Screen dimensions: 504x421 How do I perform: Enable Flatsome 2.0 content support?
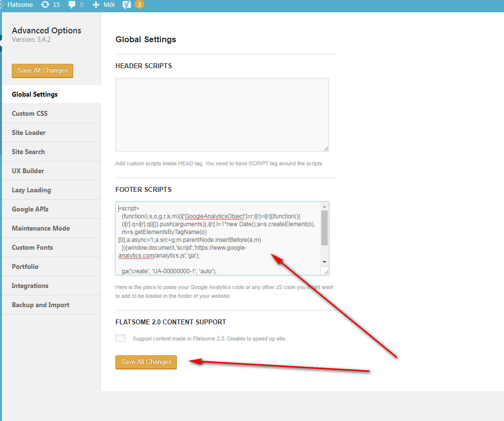click(x=120, y=338)
